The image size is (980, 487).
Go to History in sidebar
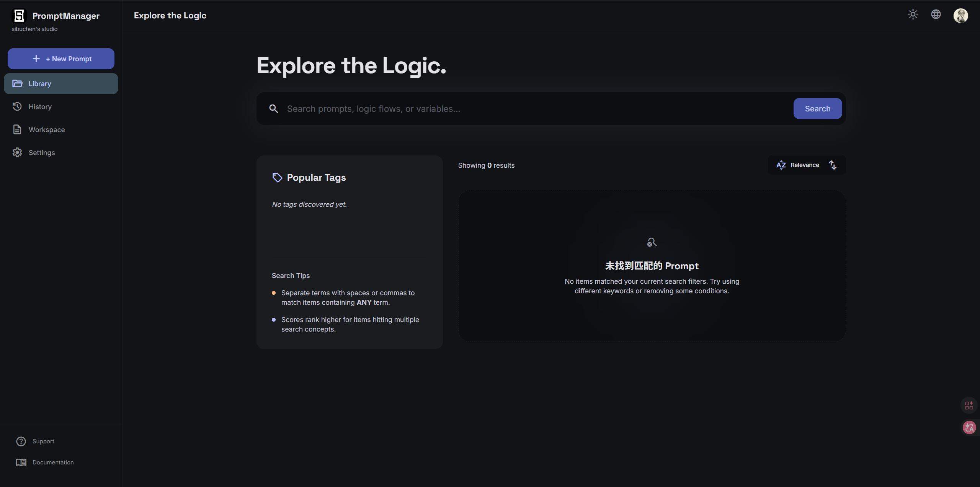(40, 106)
